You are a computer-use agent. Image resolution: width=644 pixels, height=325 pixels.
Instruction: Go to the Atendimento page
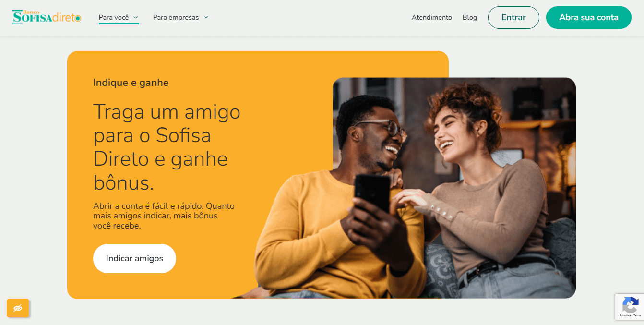click(x=432, y=17)
